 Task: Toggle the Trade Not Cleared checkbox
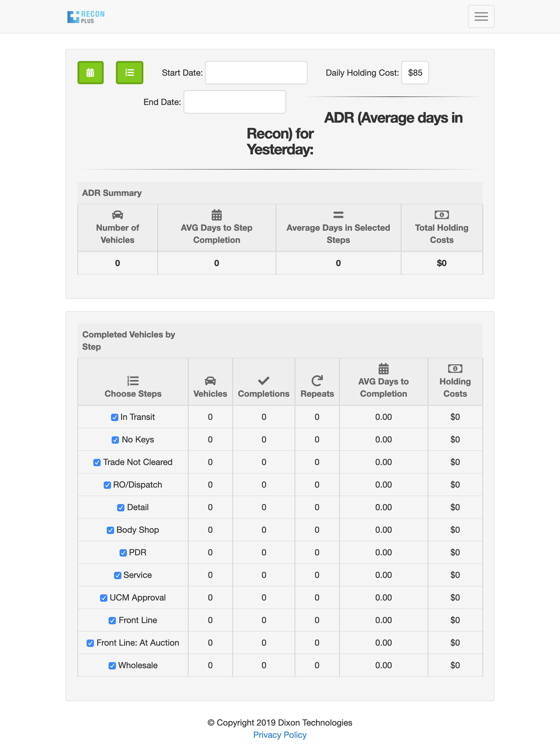(x=97, y=463)
